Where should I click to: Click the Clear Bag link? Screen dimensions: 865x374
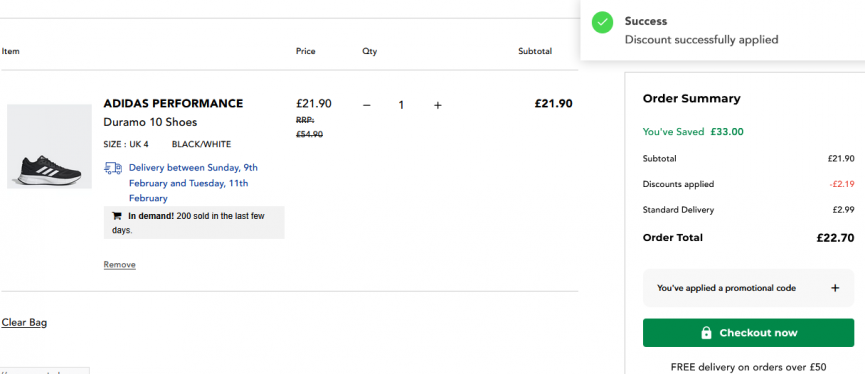pyautogui.click(x=24, y=323)
